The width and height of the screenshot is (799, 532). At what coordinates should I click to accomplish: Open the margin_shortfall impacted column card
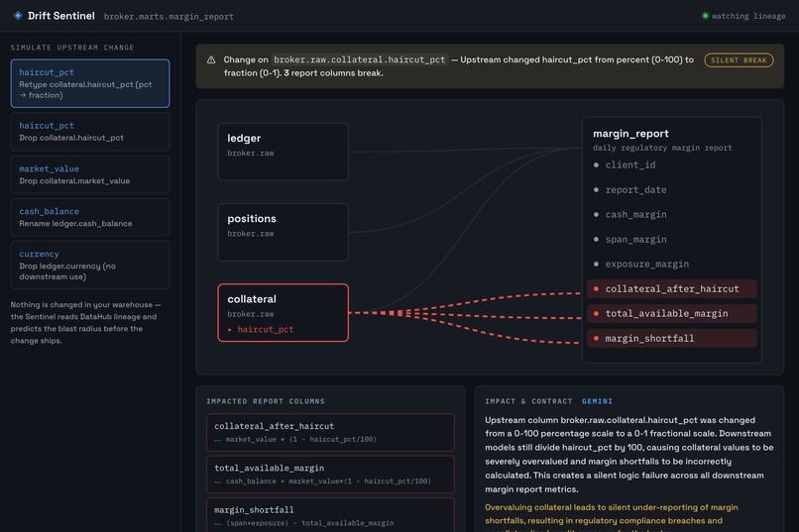click(x=330, y=515)
